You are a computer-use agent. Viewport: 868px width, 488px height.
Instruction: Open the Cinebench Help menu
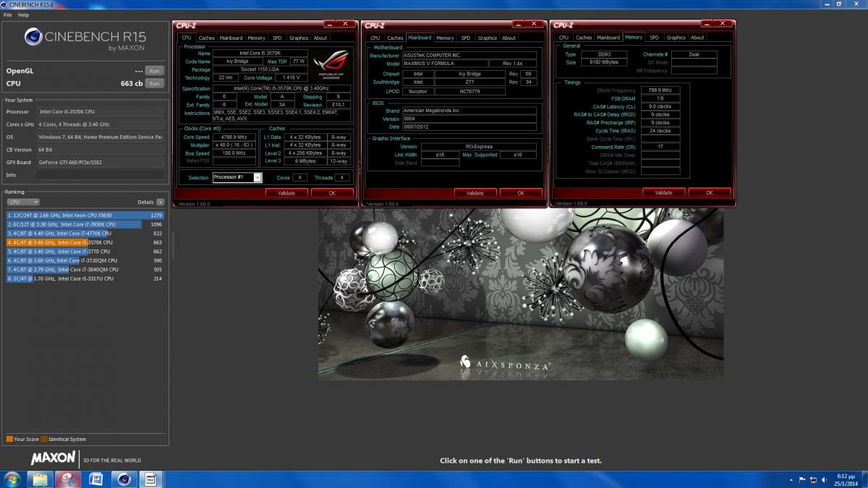pyautogui.click(x=24, y=14)
